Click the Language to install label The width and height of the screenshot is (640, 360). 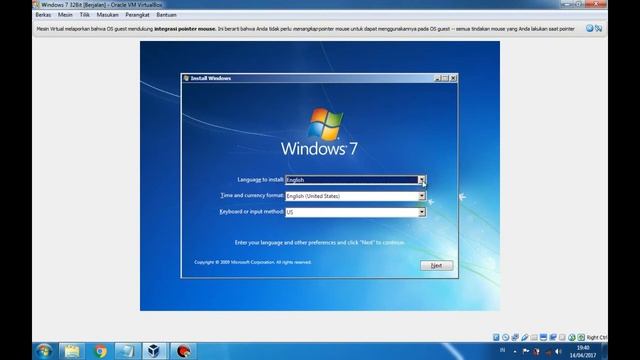pyautogui.click(x=260, y=180)
